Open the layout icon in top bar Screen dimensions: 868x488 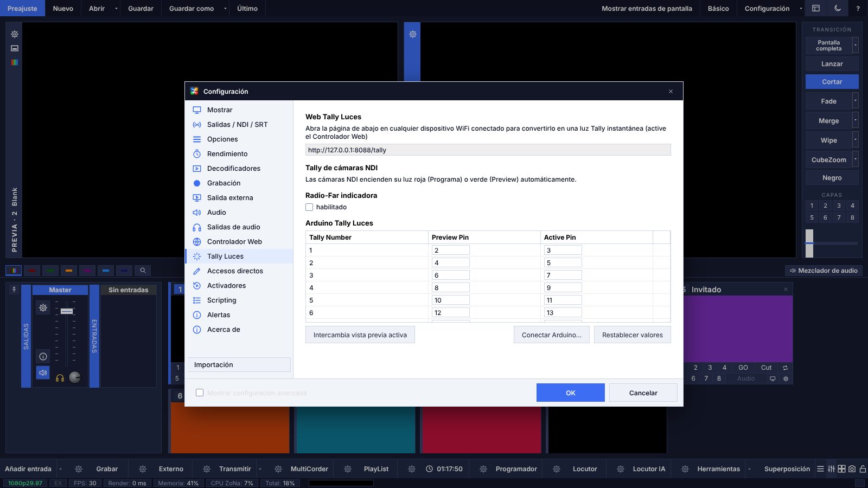point(816,8)
